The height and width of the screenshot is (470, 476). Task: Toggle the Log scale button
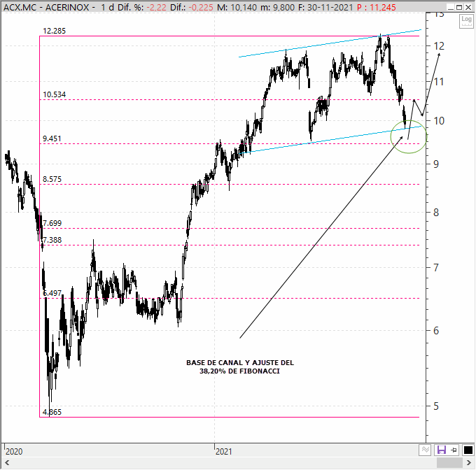tap(466, 22)
